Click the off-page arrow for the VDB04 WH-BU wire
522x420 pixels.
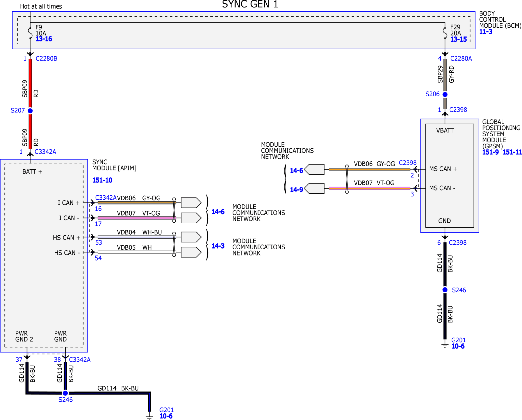[x=191, y=237]
